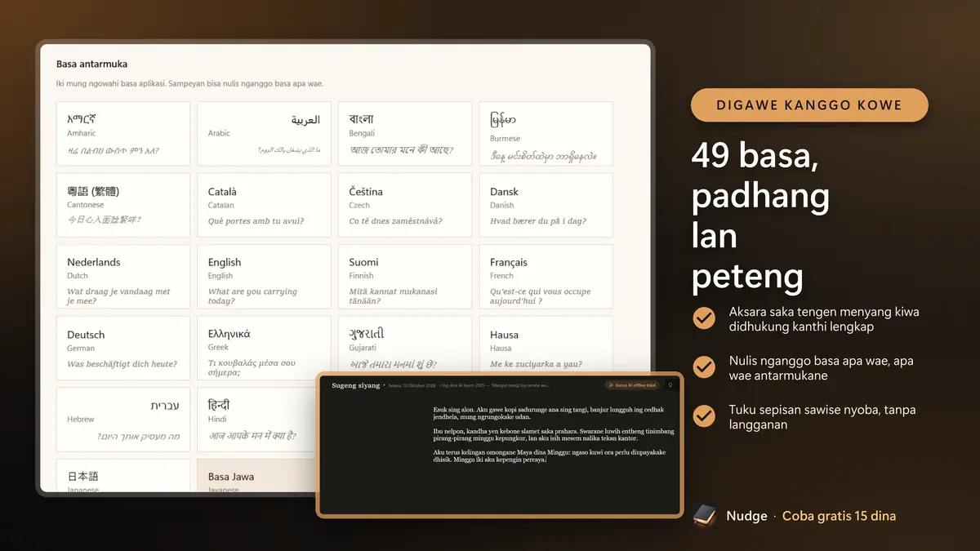Screen dimensions: 980x551
Task: Select the Suomi language card
Action: coord(405,277)
